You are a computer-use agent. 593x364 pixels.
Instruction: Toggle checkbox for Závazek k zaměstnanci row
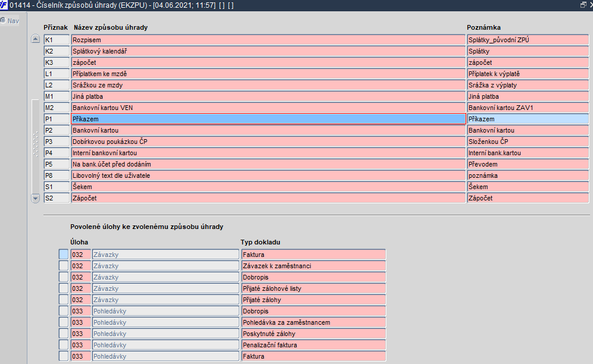[64, 266]
